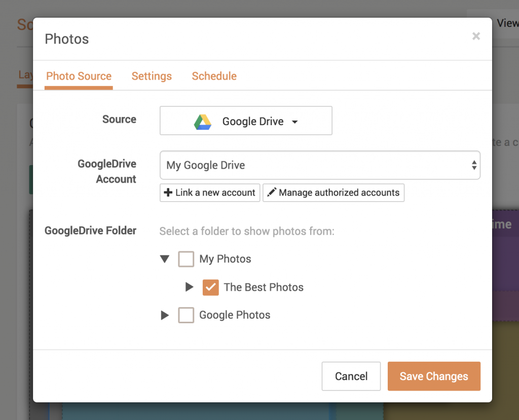Open the Settings tab
This screenshot has height=420, width=519.
click(x=152, y=76)
